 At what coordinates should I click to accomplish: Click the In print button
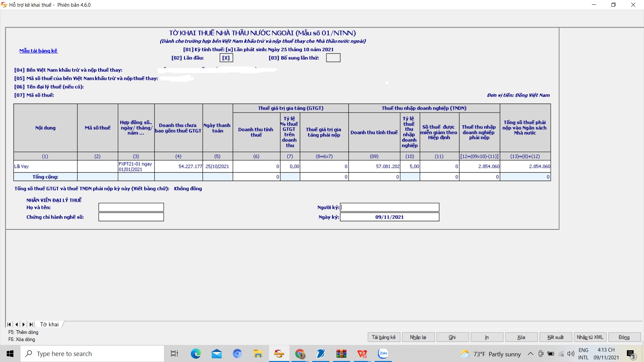pyautogui.click(x=487, y=337)
